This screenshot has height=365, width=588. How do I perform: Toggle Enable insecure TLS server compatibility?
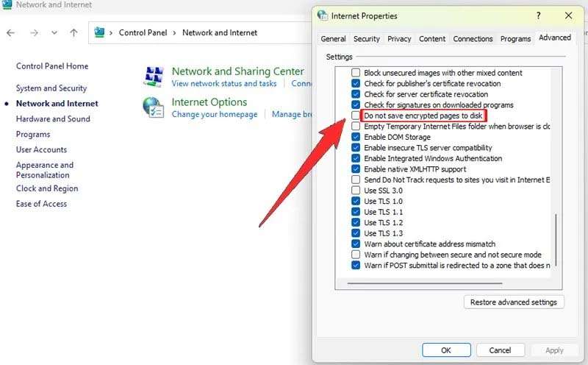[x=356, y=148]
